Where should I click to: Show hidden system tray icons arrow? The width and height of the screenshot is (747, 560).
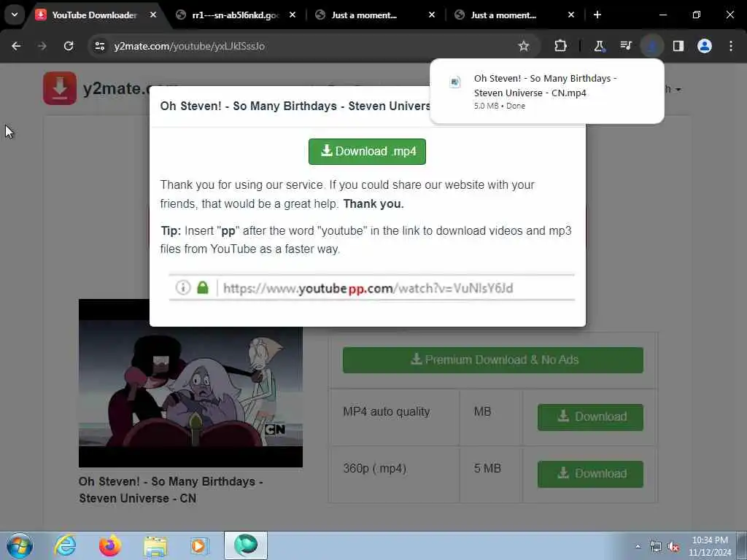point(638,546)
